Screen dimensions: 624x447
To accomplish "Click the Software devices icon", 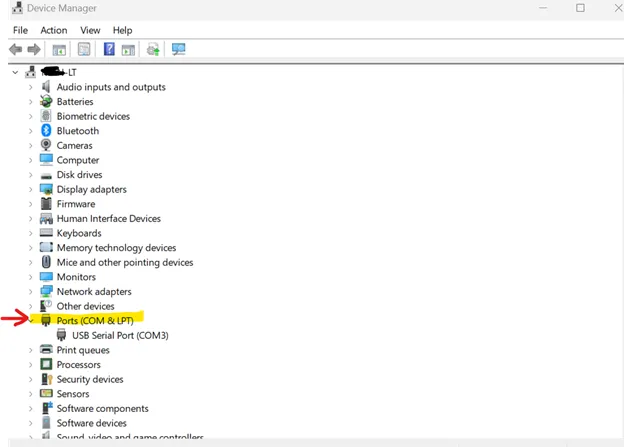I will [x=46, y=422].
